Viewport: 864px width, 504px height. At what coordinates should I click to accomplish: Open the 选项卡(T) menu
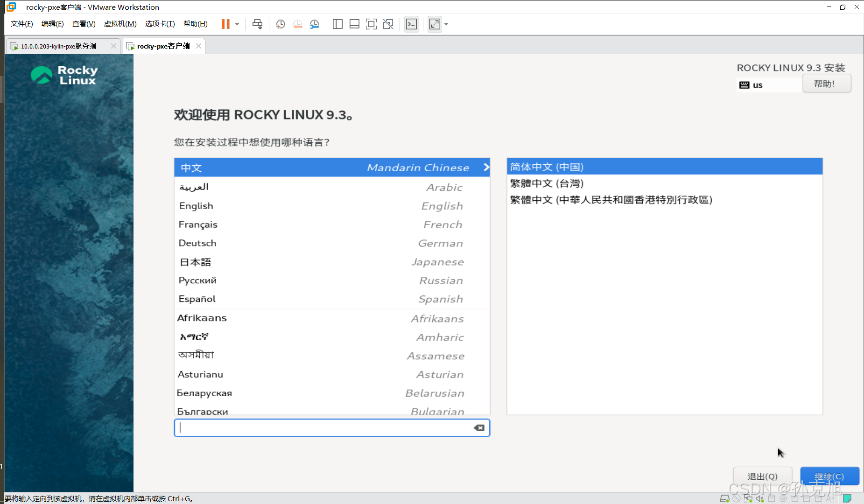[x=160, y=24]
